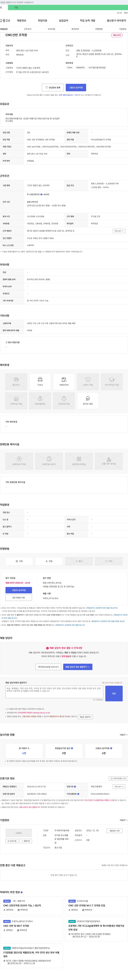Open the 실업급여 main menu
The width and height of the screenshot is (128, 980).
[63, 21]
